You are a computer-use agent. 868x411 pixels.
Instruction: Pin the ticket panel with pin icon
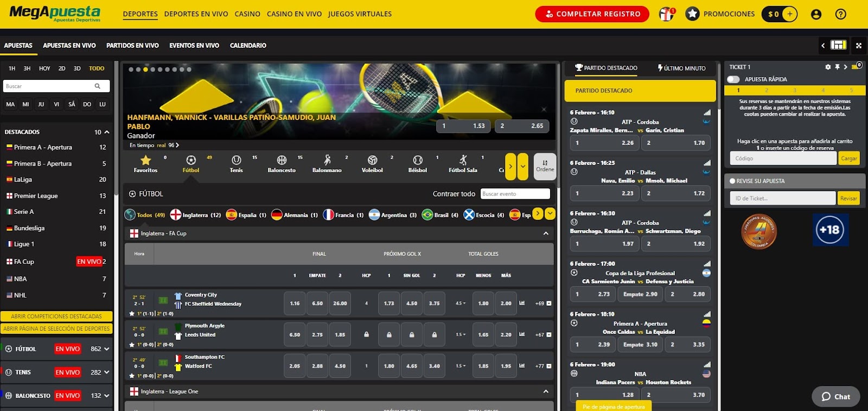[837, 67]
